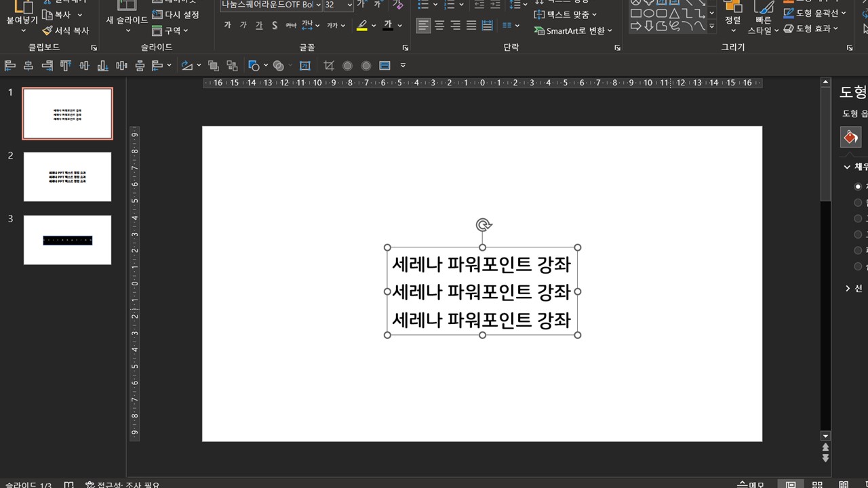Click align objects bottom icon
The image size is (868, 488).
click(102, 66)
